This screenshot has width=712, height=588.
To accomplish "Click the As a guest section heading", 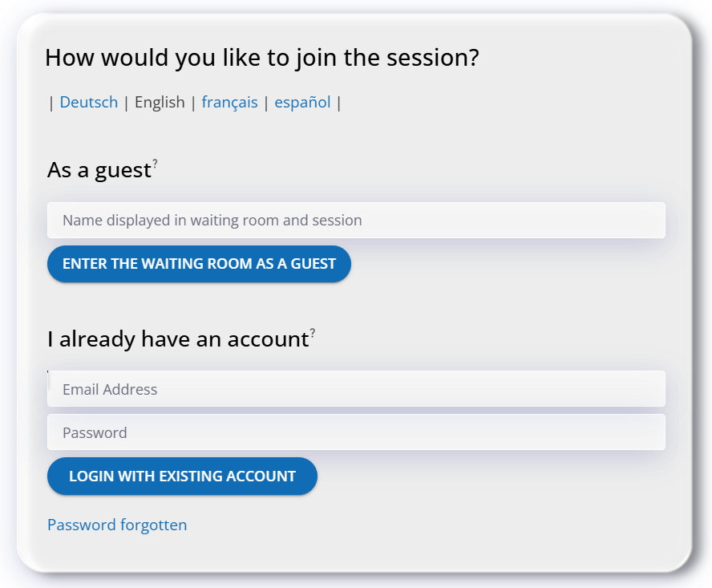I will [99, 171].
